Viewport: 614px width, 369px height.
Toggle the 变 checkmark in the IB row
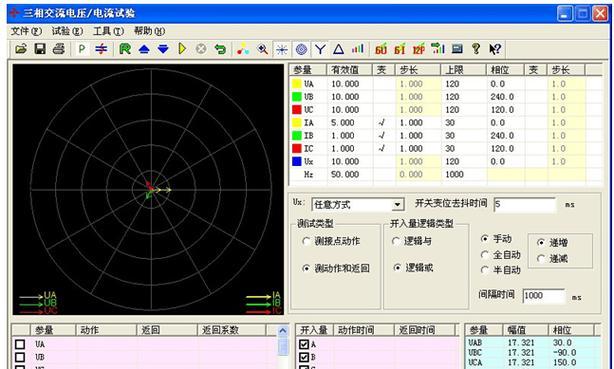point(382,136)
